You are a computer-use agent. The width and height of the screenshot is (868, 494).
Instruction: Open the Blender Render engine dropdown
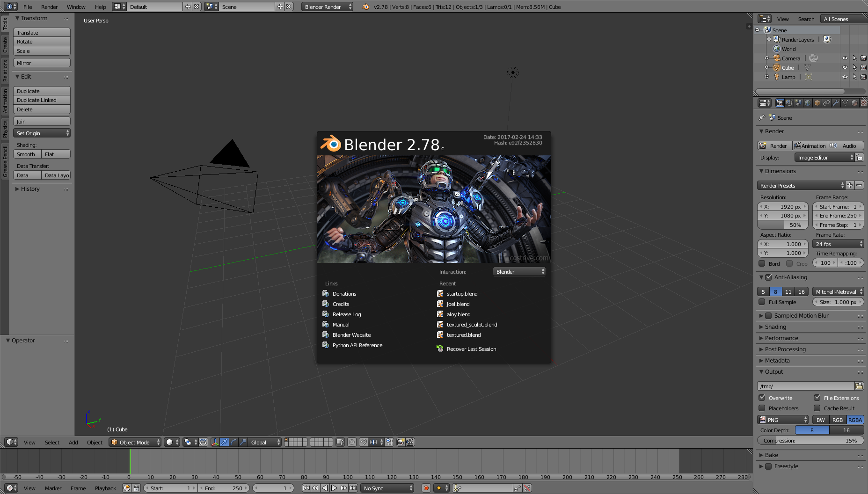[x=327, y=7]
